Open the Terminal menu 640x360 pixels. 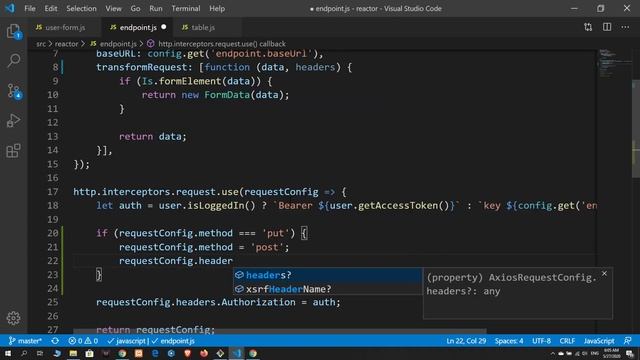pyautogui.click(x=186, y=8)
